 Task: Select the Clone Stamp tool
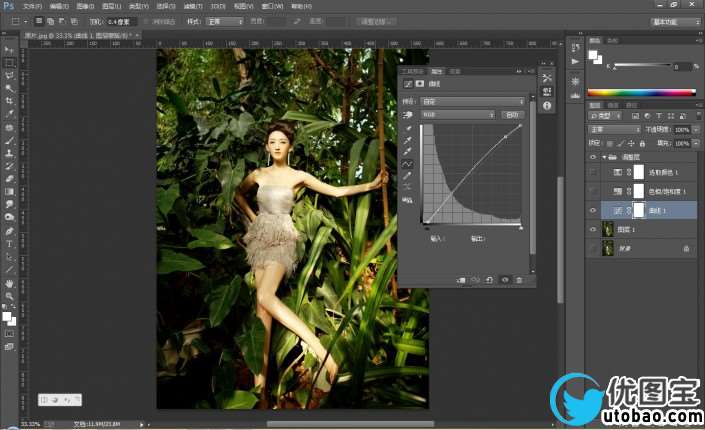(9, 153)
